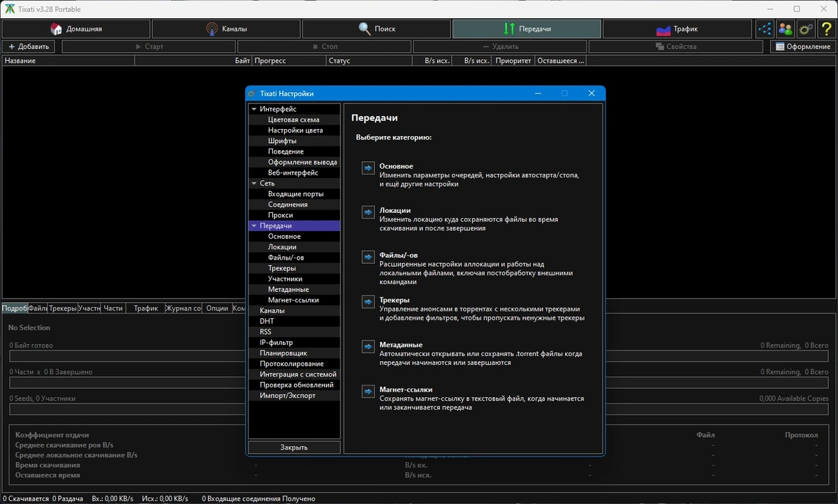The image size is (838, 504).
Task: Open the Трафик bandwidth section
Action: (677, 29)
